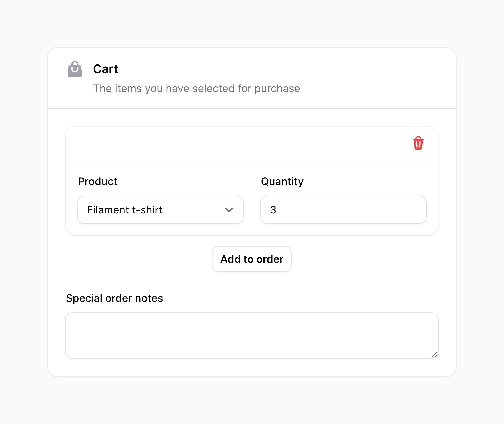Click the "items you have selected" description text
The width and height of the screenshot is (504, 424).
click(x=196, y=89)
